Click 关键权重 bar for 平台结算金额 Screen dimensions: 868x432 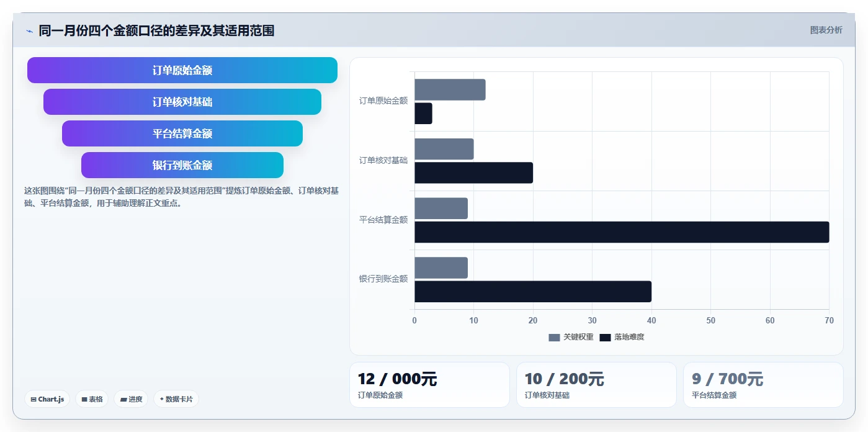[441, 209]
